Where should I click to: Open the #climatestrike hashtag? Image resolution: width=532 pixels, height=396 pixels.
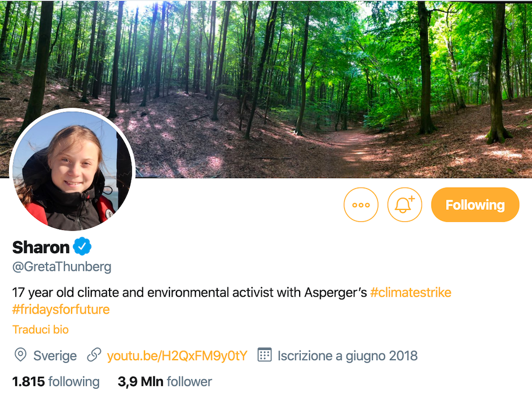[x=410, y=292]
